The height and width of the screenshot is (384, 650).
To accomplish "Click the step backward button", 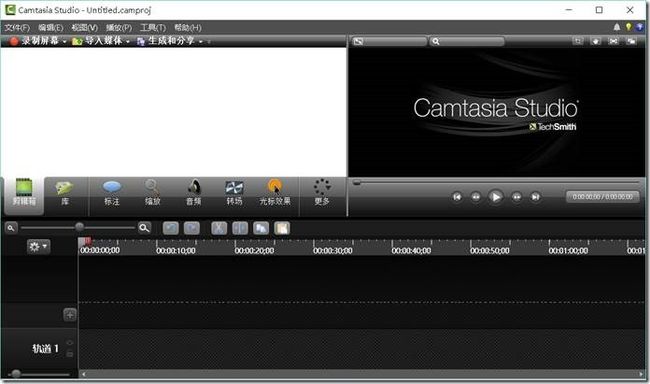I will point(476,197).
